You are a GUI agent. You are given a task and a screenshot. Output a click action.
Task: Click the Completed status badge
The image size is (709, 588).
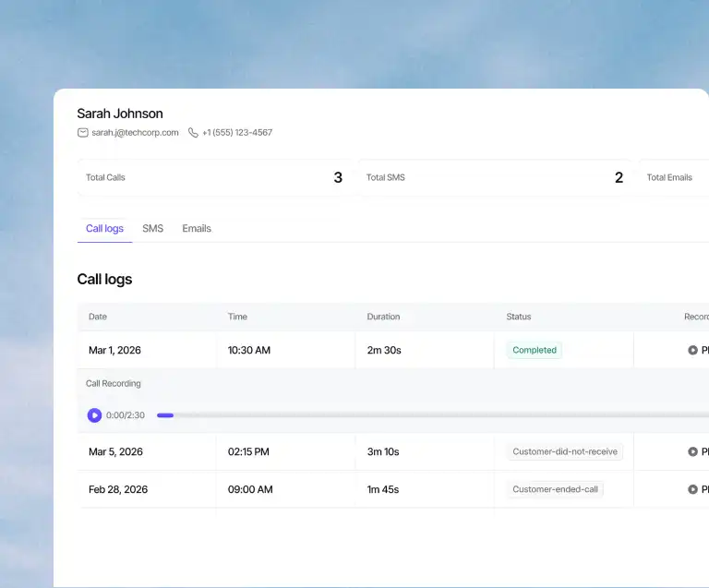[x=535, y=350]
